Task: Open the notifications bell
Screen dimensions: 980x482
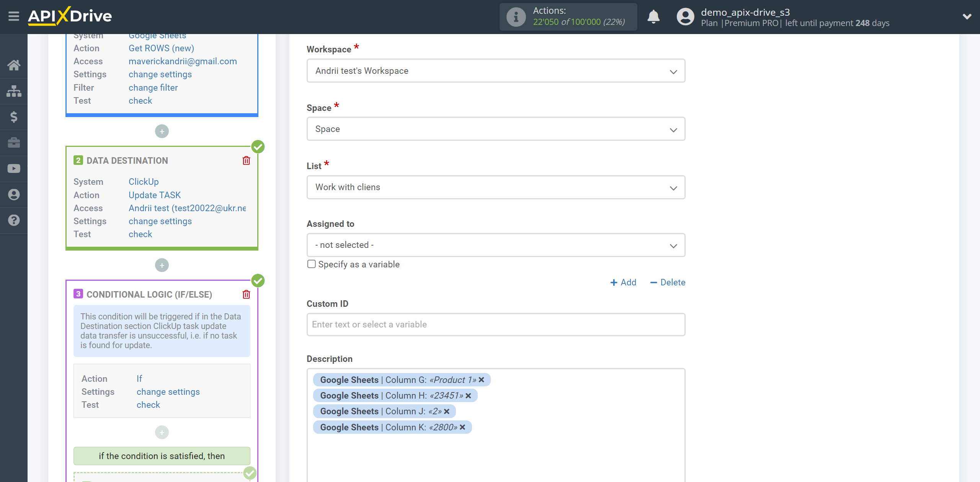Action: click(x=653, y=17)
